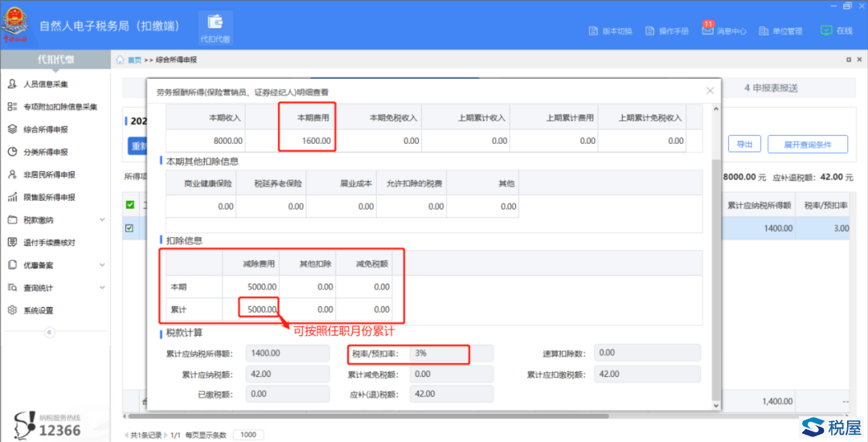
Task: Toggle the select-all checkbox in table header
Action: (129, 205)
